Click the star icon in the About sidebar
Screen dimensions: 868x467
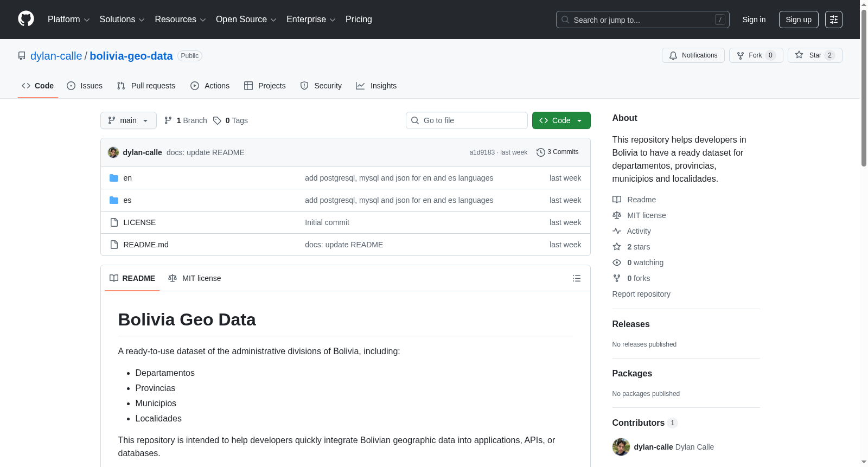pyautogui.click(x=617, y=247)
